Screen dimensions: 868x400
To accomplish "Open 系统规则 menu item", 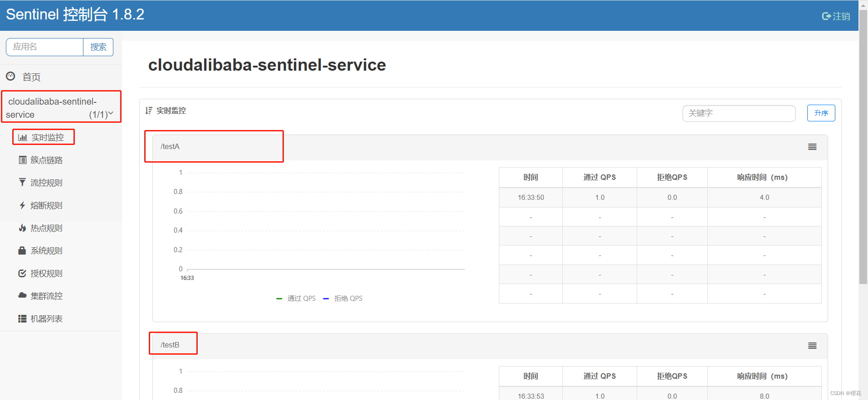I will pyautogui.click(x=46, y=251).
